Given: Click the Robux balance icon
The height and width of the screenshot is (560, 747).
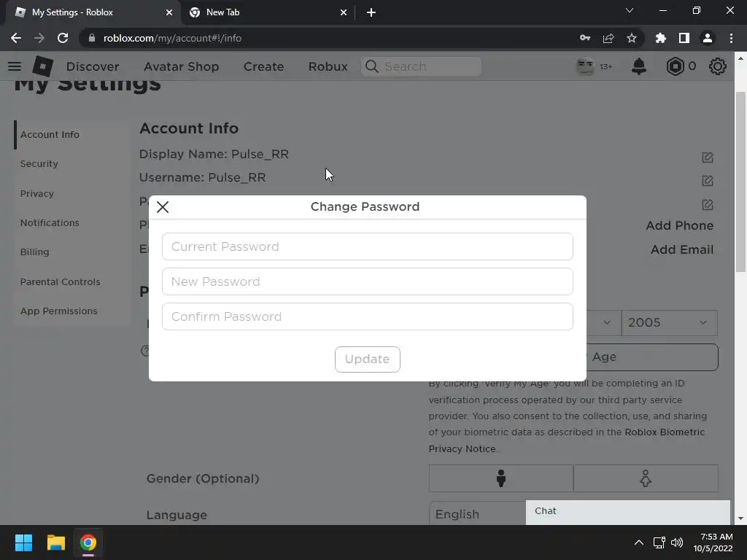Looking at the screenshot, I should 675,66.
